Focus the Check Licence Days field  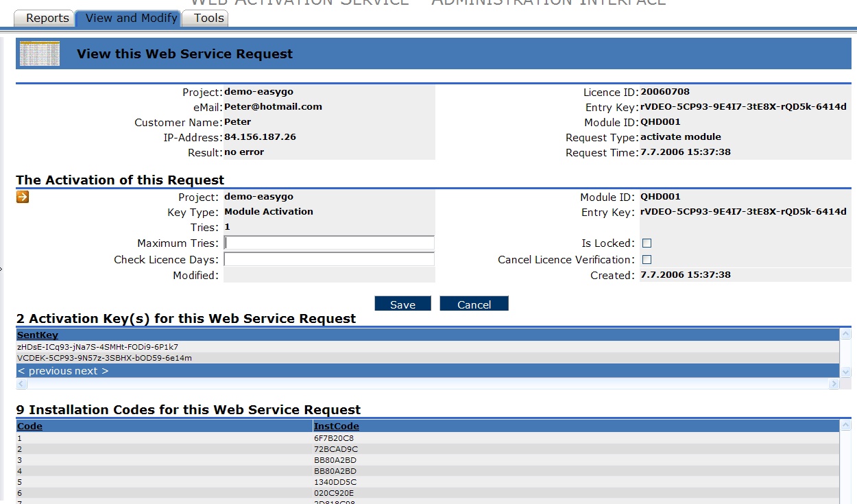pyautogui.click(x=329, y=259)
